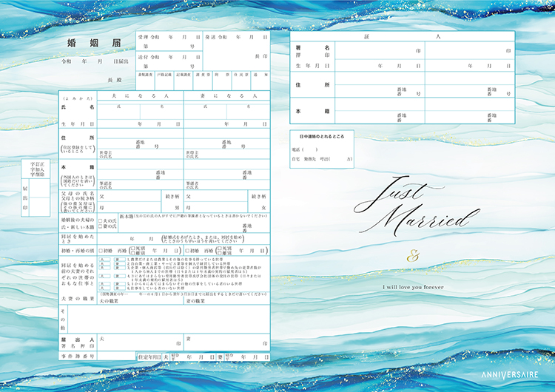Image resolution: width=555 pixels, height=392 pixels.
Task: Click the second witness 生年月日 field
Action: 470,65
